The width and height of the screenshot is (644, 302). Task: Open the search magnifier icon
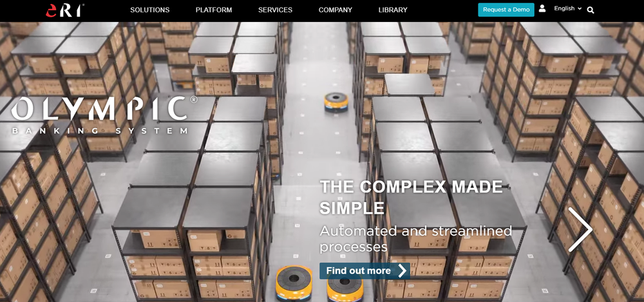[x=591, y=10]
